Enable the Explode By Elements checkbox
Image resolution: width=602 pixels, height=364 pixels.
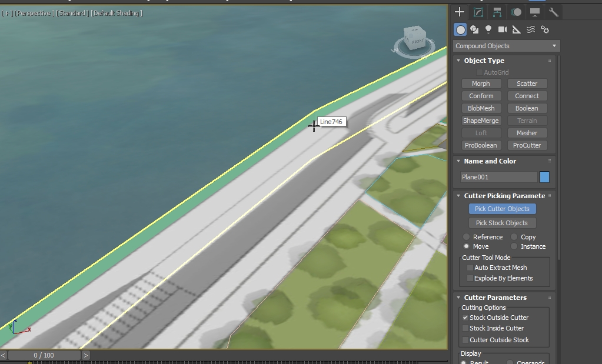[x=470, y=278]
